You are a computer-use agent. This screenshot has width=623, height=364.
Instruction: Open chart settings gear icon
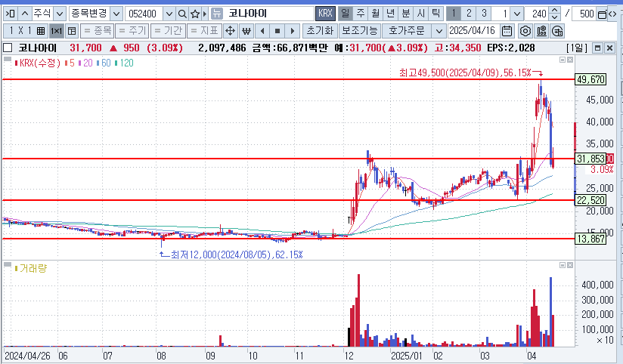coord(525,30)
